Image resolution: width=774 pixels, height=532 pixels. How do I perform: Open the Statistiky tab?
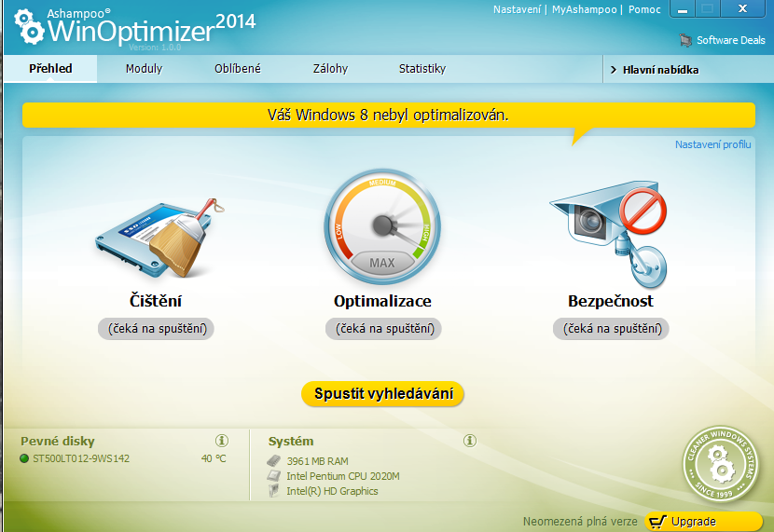tap(422, 69)
